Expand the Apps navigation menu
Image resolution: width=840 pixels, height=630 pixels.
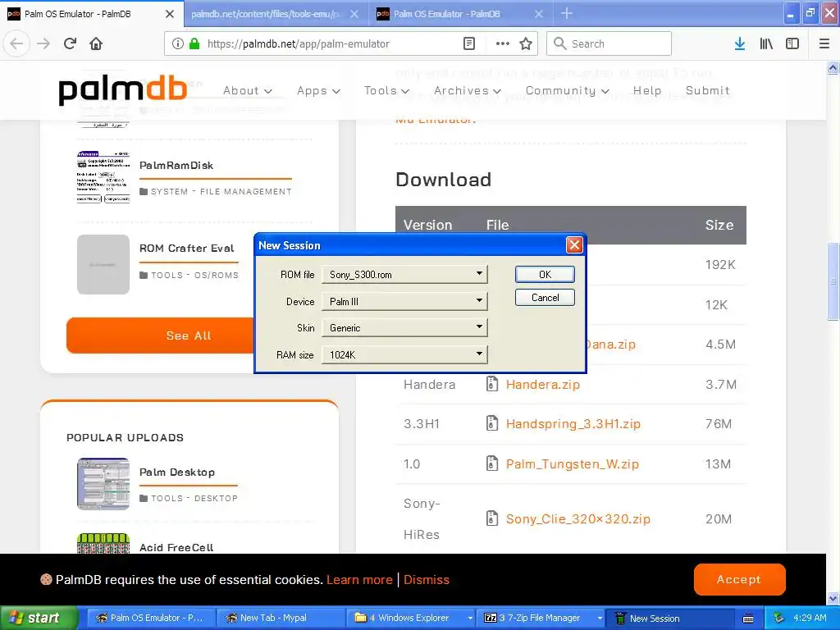(319, 90)
